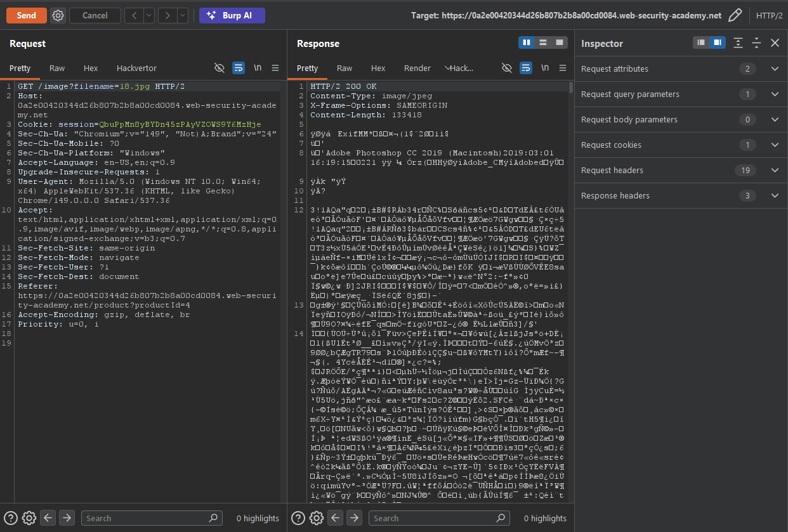
Task: Toggle \n show newlines in Request
Action: click(x=258, y=68)
